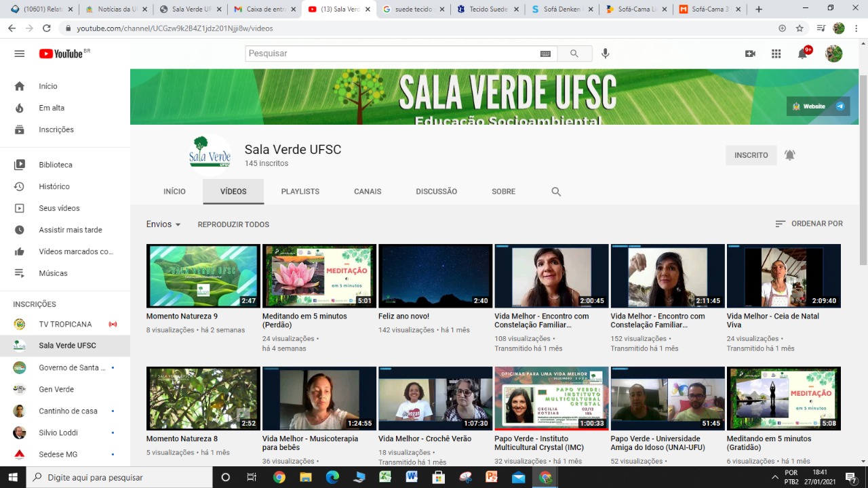
Task: Open Governo de Santa subscription channel
Action: pyautogui.click(x=65, y=367)
